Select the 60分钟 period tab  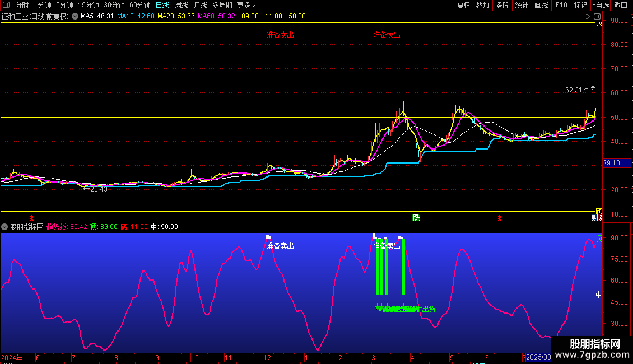tap(140, 5)
